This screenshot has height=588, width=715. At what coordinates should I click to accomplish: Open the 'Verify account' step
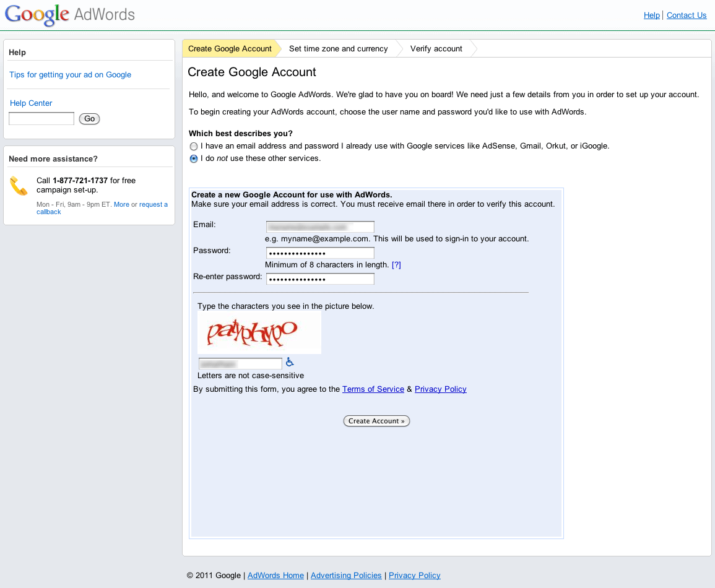point(436,49)
